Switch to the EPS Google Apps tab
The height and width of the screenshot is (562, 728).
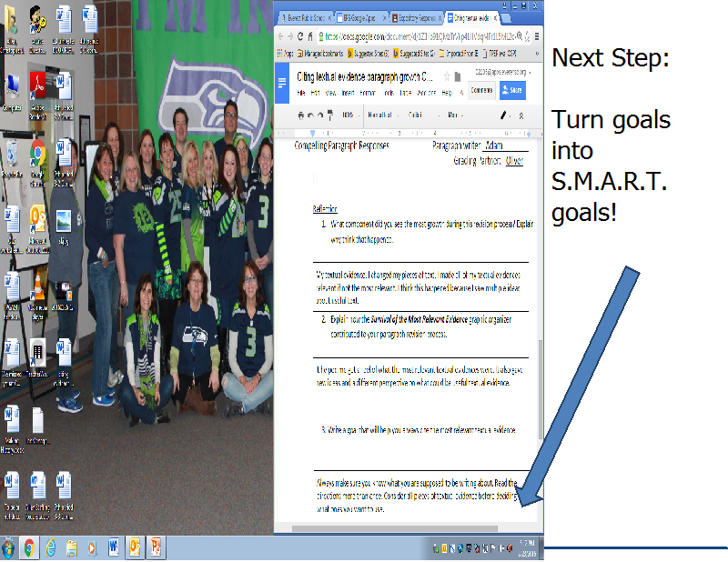click(360, 18)
